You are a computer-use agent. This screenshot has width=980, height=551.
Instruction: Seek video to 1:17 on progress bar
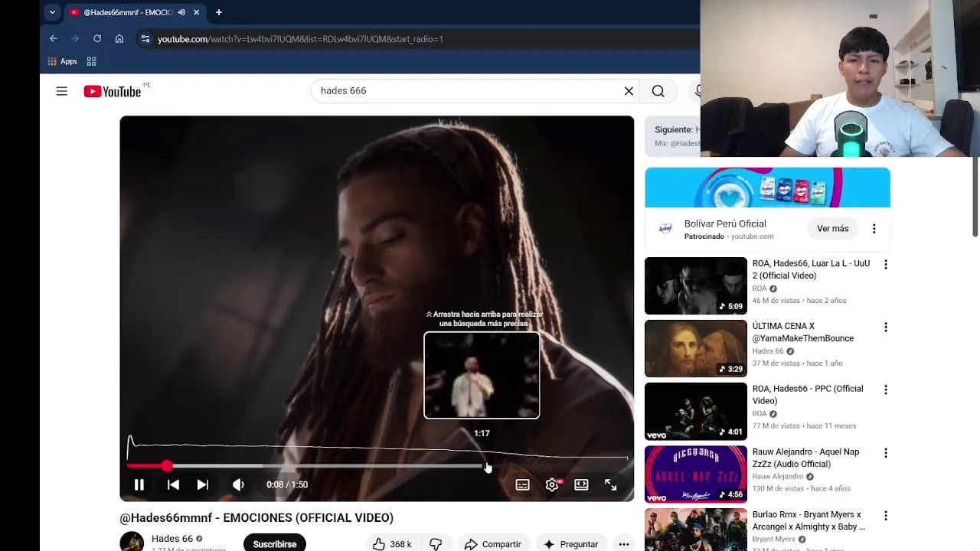tap(482, 465)
